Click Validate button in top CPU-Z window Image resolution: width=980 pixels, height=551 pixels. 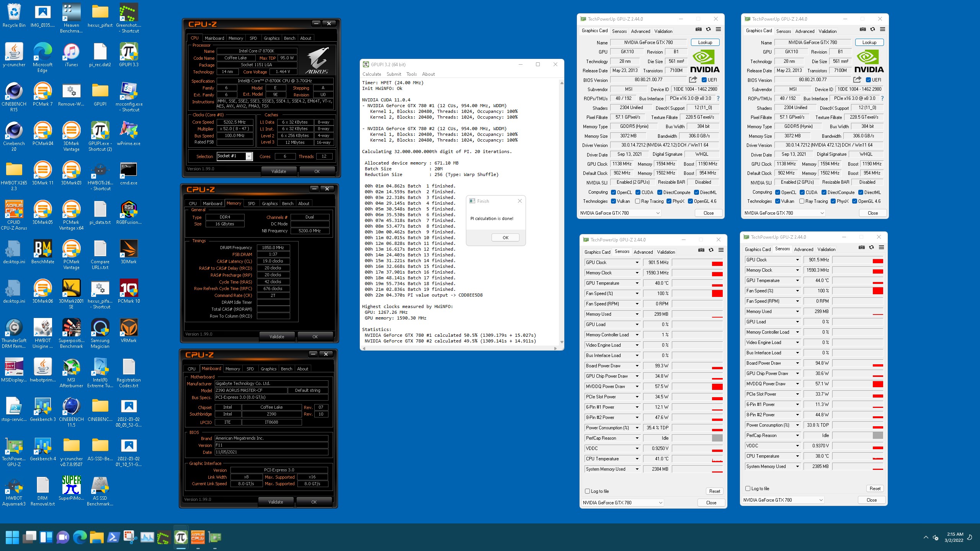pos(279,171)
